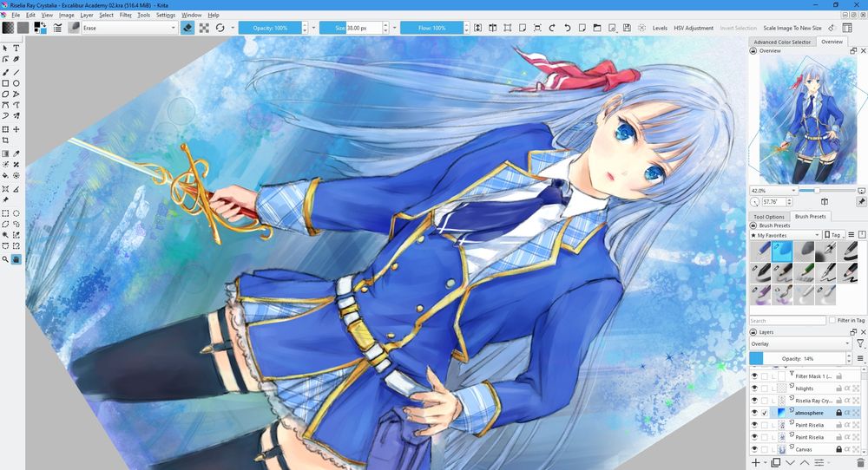Toggle visibility of hilights layer
Image resolution: width=868 pixels, height=470 pixels.
[x=754, y=388]
